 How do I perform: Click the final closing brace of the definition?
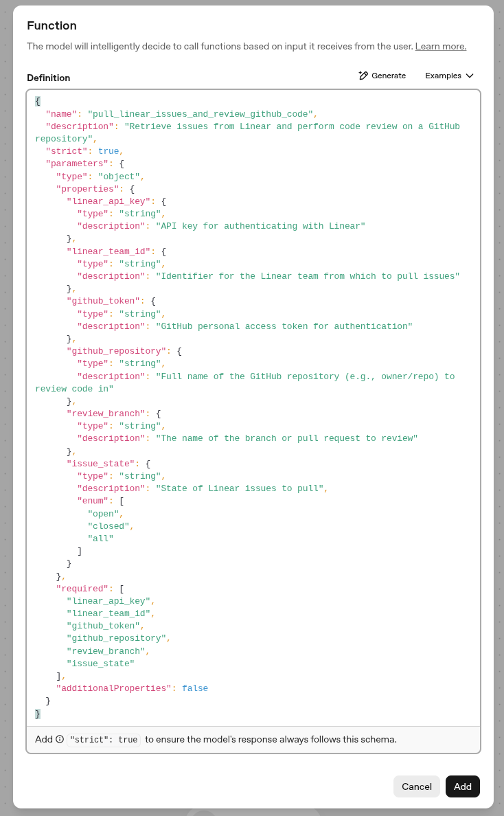click(38, 714)
